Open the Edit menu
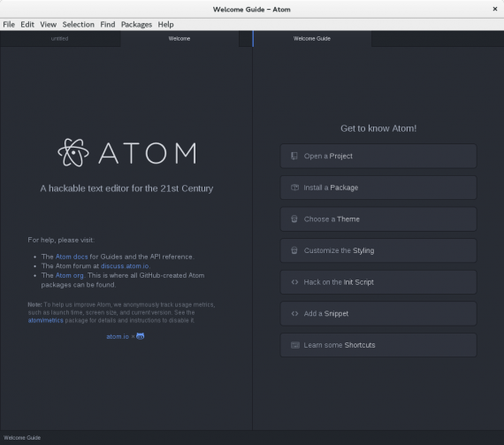 [27, 25]
